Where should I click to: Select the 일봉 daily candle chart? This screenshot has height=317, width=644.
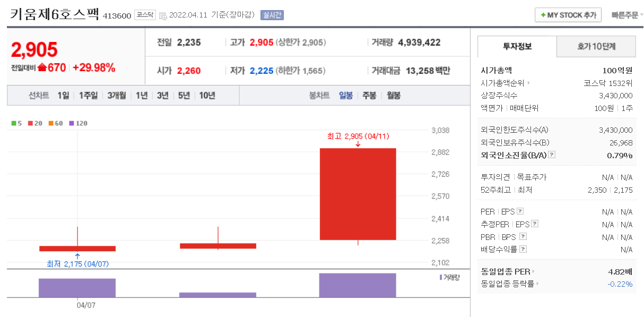346,96
